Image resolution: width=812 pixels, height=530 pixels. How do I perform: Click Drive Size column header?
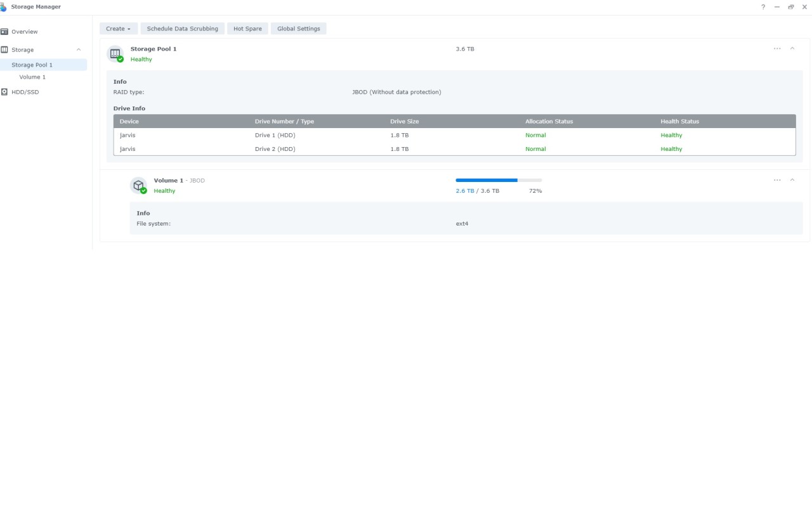pyautogui.click(x=405, y=121)
